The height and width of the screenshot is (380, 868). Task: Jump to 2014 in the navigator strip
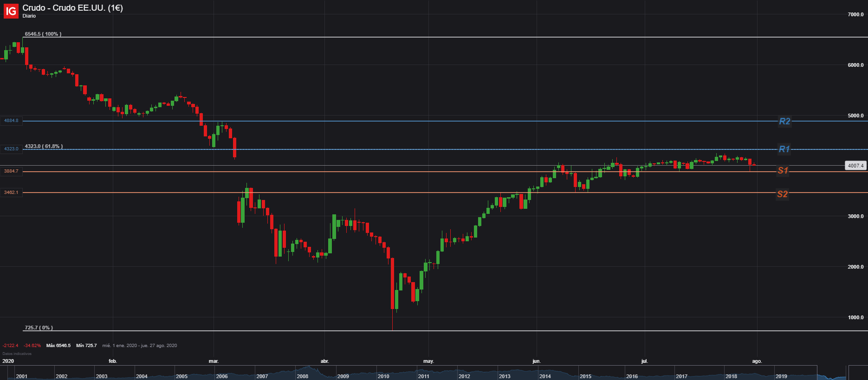coord(545,376)
